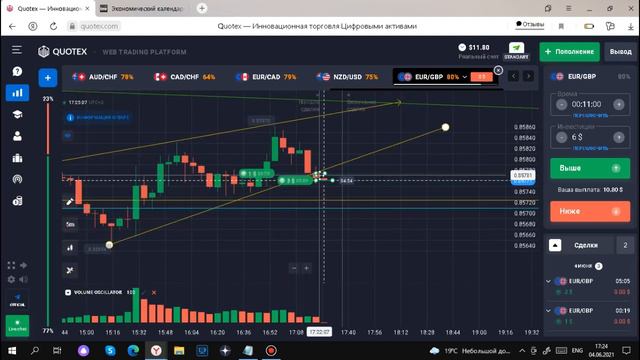This screenshot has height=360, width=640.
Task: Open the market gift box icon
Action: [17, 158]
